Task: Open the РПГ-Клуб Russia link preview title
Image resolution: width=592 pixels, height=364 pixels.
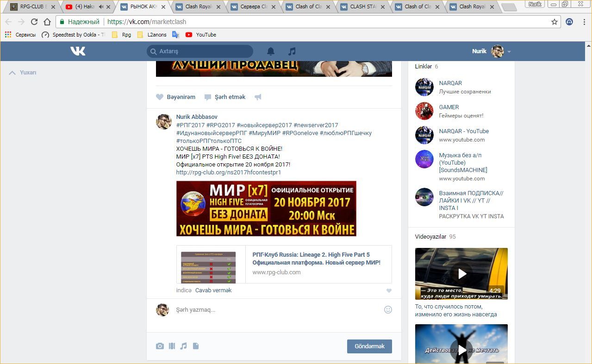Action: pos(316,259)
